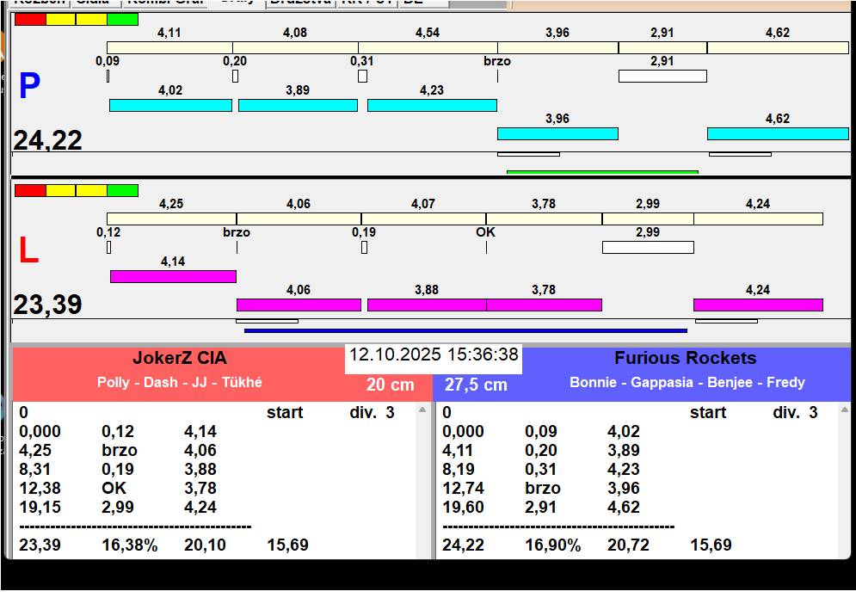Select the beige 4,07 bar in lane L
This screenshot has width=856, height=616.
click(423, 219)
